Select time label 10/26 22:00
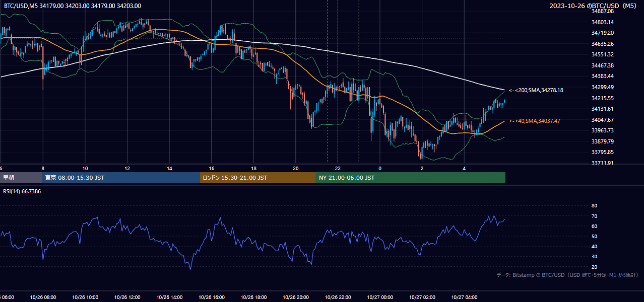The image size is (644, 302). [338, 297]
